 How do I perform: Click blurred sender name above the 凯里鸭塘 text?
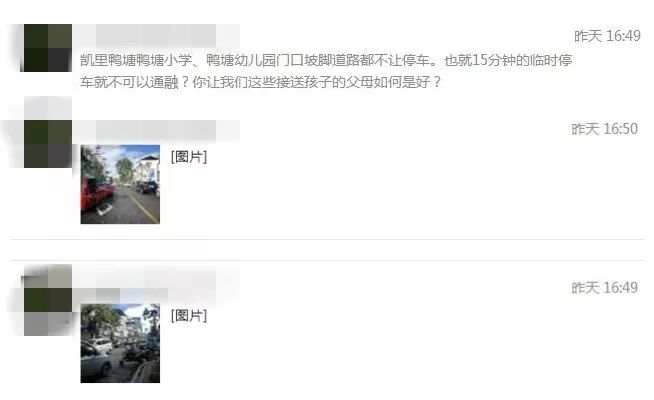pos(156,35)
